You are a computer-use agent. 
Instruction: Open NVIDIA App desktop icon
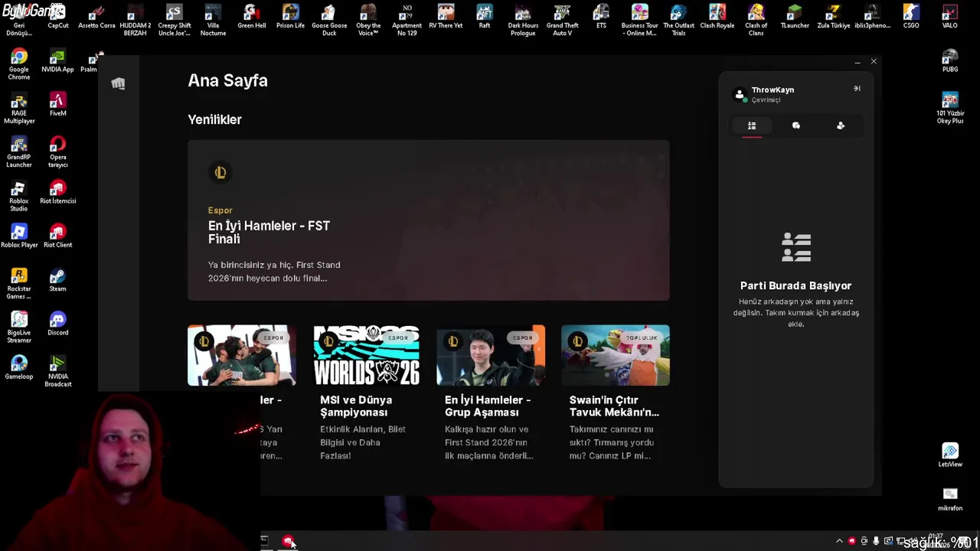pyautogui.click(x=57, y=61)
